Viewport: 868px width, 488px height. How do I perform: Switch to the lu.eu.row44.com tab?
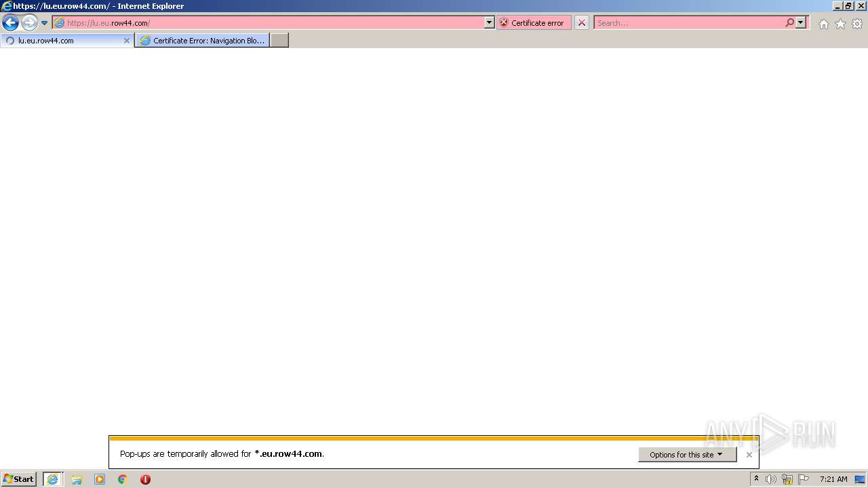pos(66,41)
